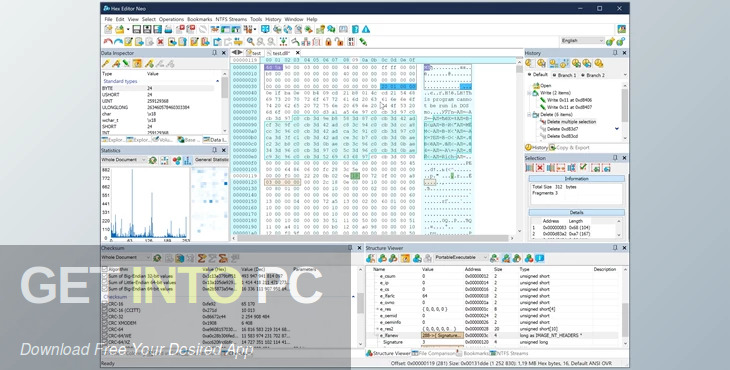
Task: Click the New file toolbar icon
Action: [x=108, y=29]
